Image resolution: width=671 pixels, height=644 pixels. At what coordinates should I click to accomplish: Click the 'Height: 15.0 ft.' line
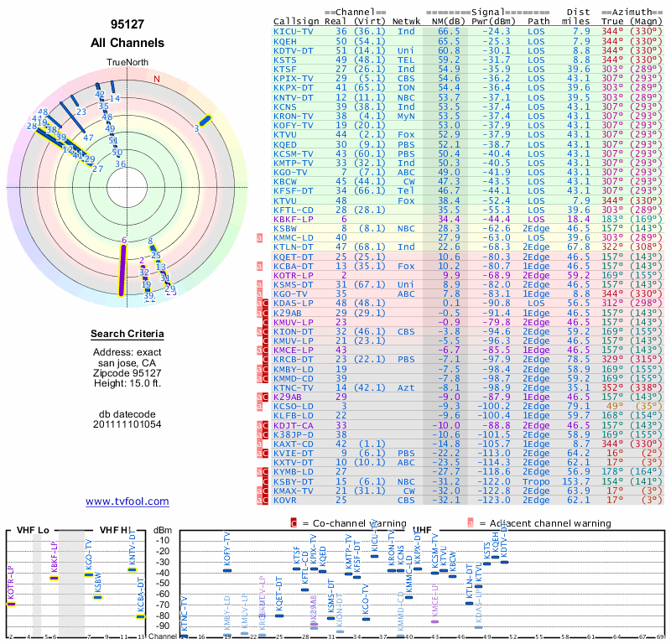click(x=127, y=383)
